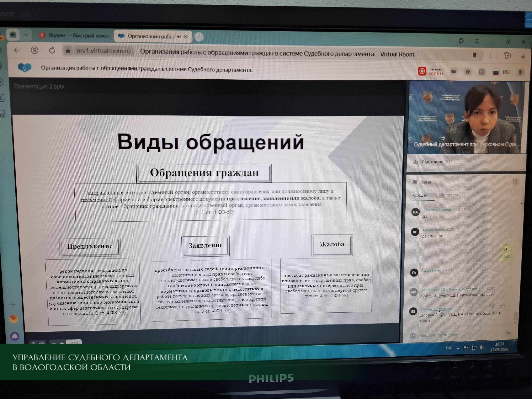Expand the tab list chevron
The height and width of the screenshot is (399, 532).
click(26, 35)
